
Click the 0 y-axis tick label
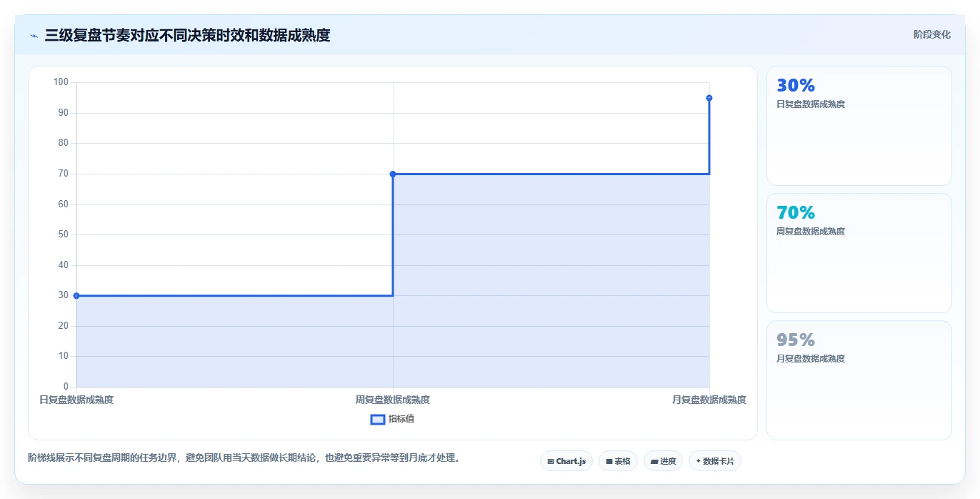click(x=66, y=387)
